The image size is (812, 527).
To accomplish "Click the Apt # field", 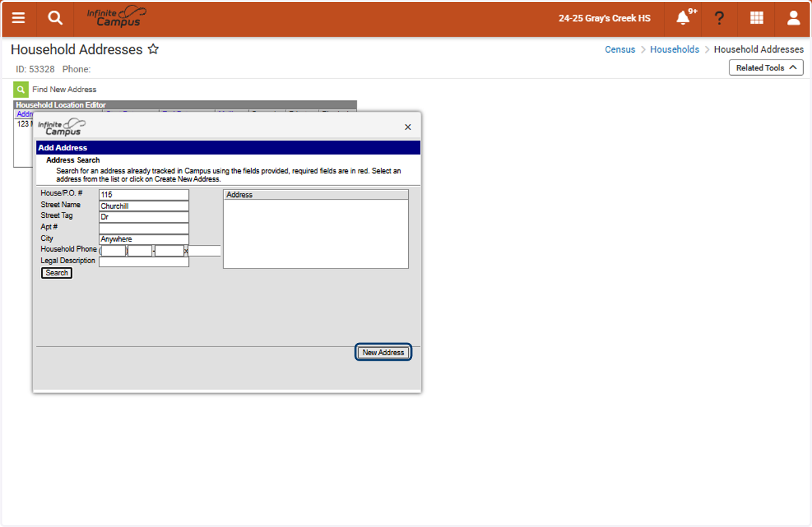I will coord(143,229).
